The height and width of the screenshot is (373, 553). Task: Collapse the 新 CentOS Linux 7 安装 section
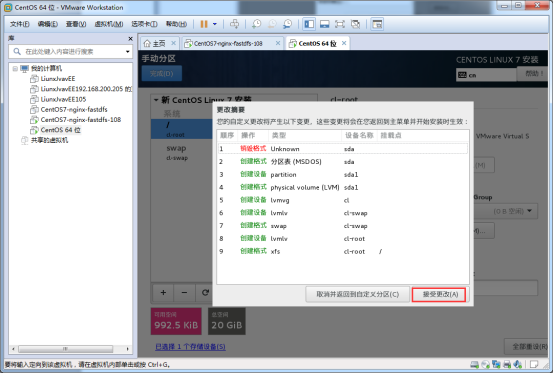point(156,100)
